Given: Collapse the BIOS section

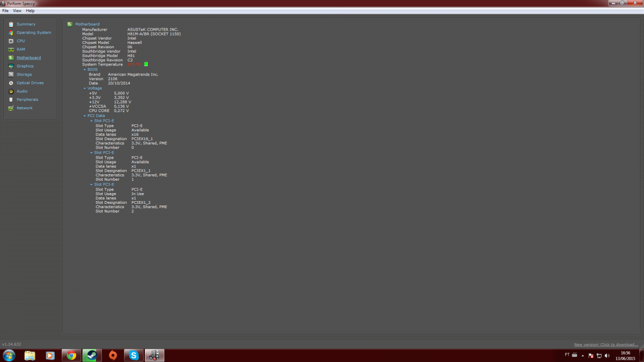Looking at the screenshot, I should tap(84, 69).
